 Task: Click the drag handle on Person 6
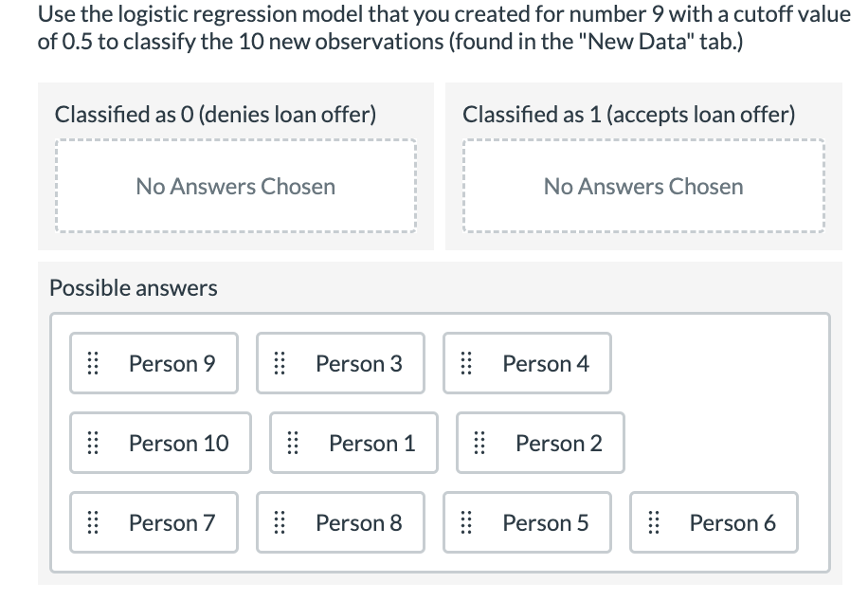point(653,522)
